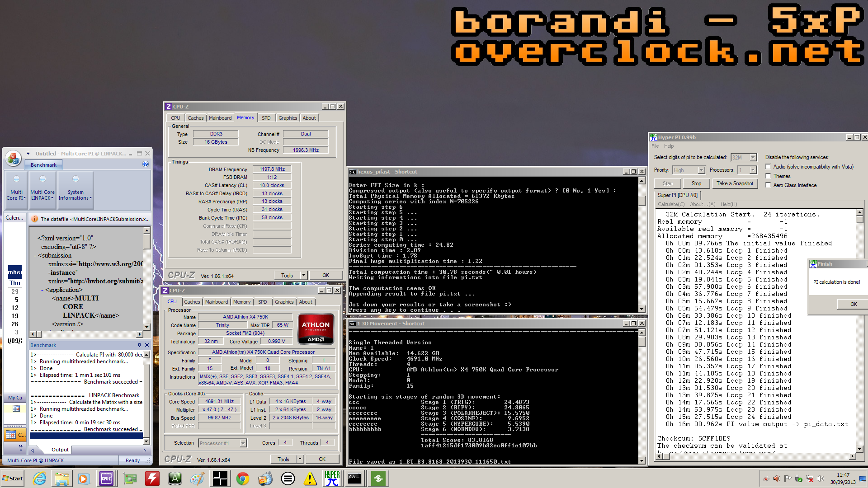Open Windows Explorer folder icon on taskbar
Image resolution: width=868 pixels, height=488 pixels.
point(62,479)
